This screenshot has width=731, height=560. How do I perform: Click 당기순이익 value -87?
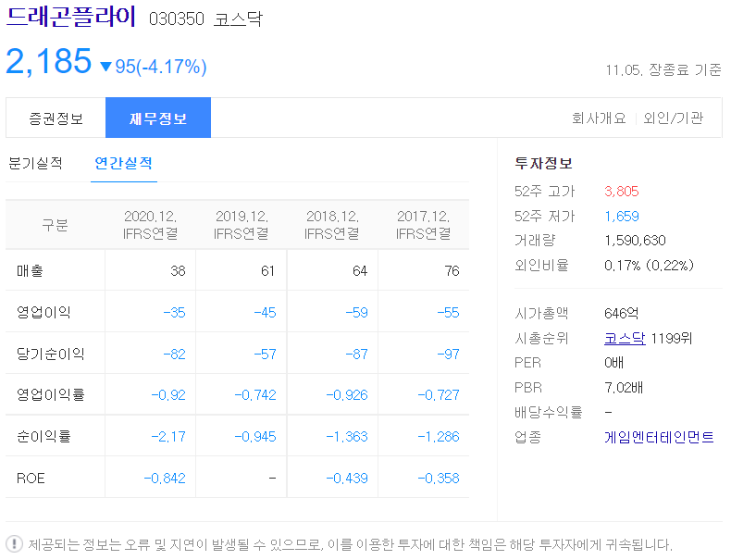coord(356,354)
